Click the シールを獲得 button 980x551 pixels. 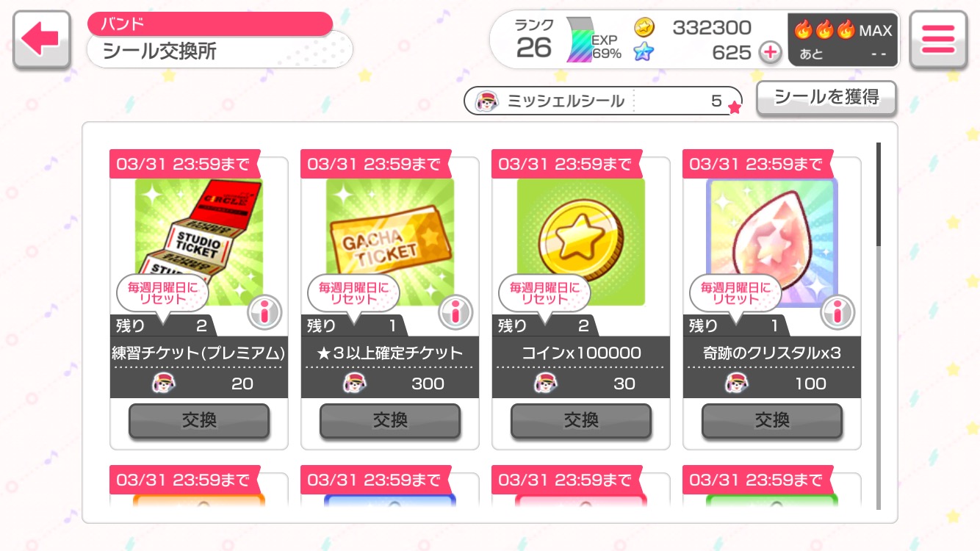pos(826,98)
